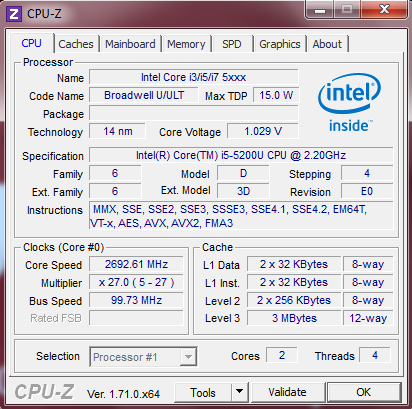Click Level 3 associativity 12-way
The image size is (412, 409).
pos(368,318)
